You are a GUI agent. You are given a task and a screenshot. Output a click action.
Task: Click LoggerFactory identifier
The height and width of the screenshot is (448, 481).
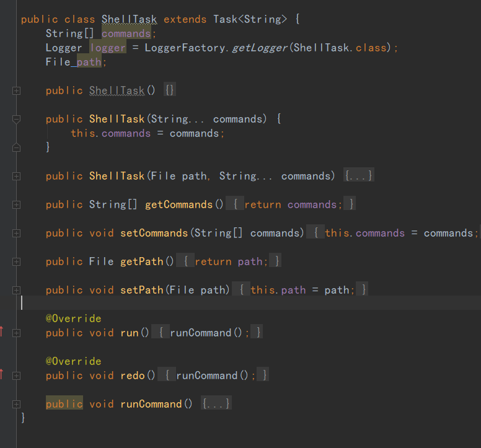point(185,48)
